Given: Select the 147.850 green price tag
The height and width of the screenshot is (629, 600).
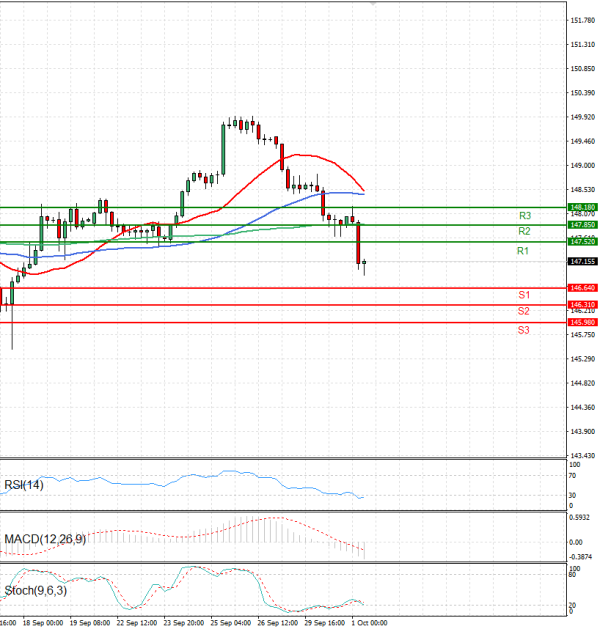Looking at the screenshot, I should pyautogui.click(x=582, y=225).
